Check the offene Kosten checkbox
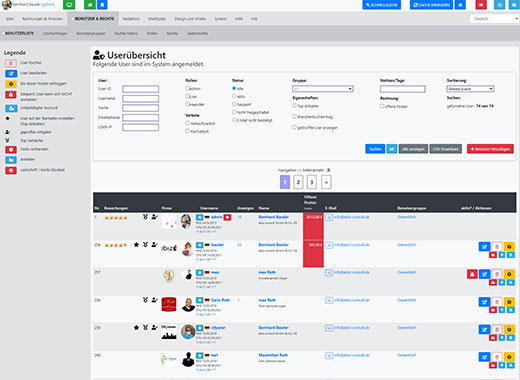Image resolution: width=520 pixels, height=380 pixels. point(382,106)
